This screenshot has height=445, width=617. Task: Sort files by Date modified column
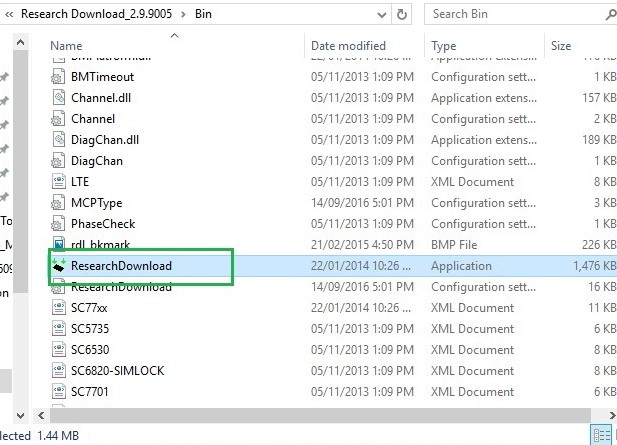click(x=348, y=46)
